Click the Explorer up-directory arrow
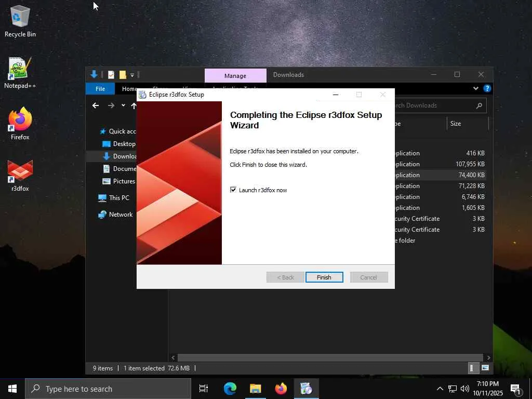532x399 pixels. click(x=134, y=106)
